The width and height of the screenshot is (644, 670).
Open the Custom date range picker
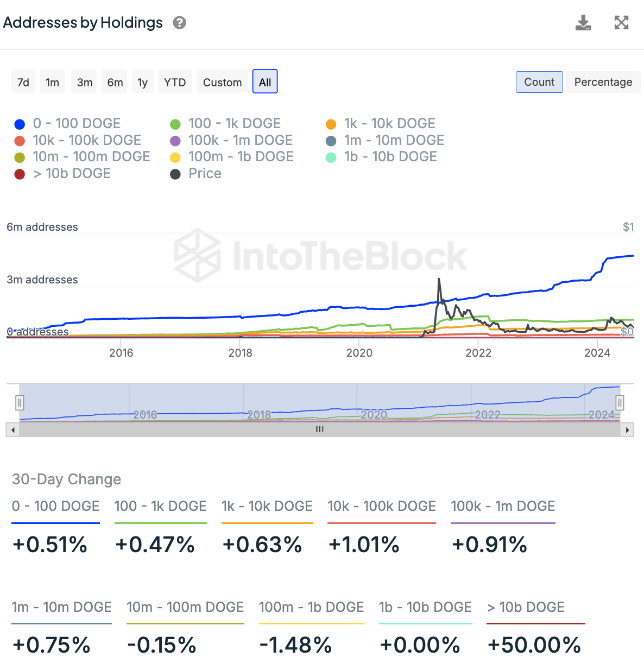222,83
